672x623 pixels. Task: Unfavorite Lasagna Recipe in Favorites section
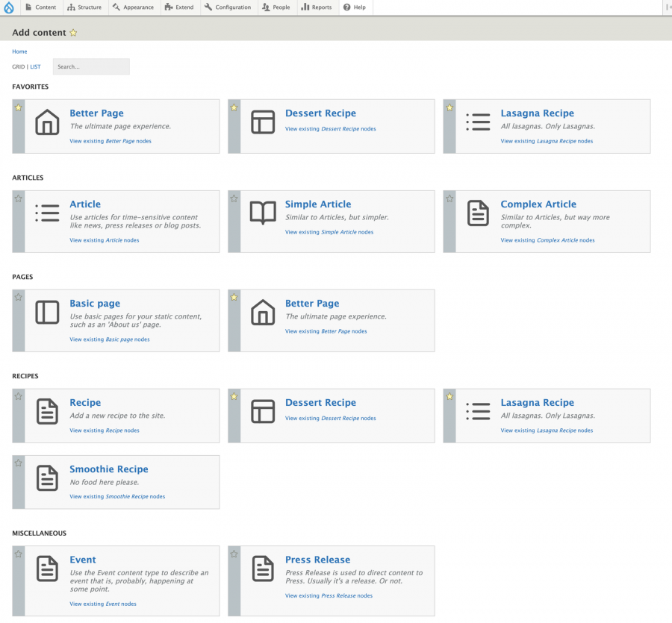(x=449, y=108)
